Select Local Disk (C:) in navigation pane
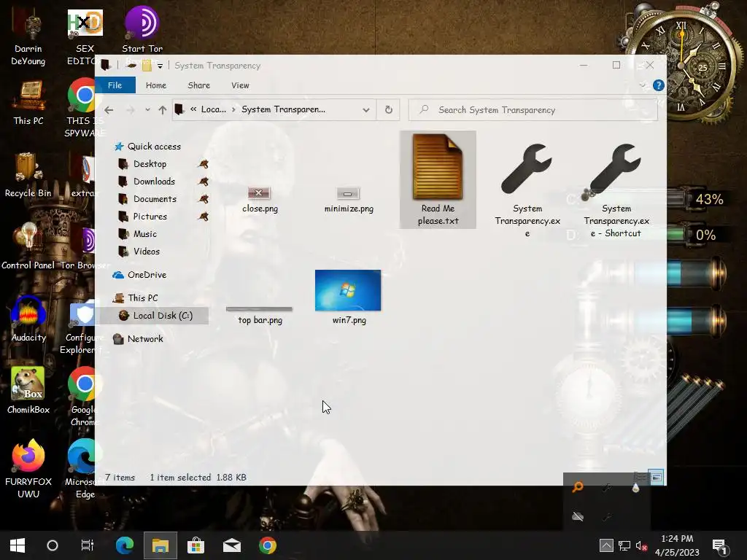Viewport: 747px width, 560px height. (x=163, y=316)
